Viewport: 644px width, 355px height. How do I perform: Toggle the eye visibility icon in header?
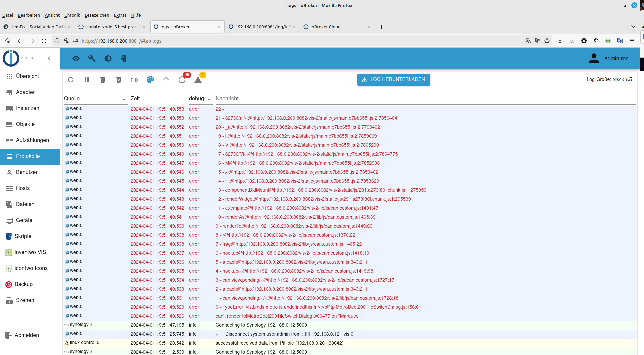76,58
